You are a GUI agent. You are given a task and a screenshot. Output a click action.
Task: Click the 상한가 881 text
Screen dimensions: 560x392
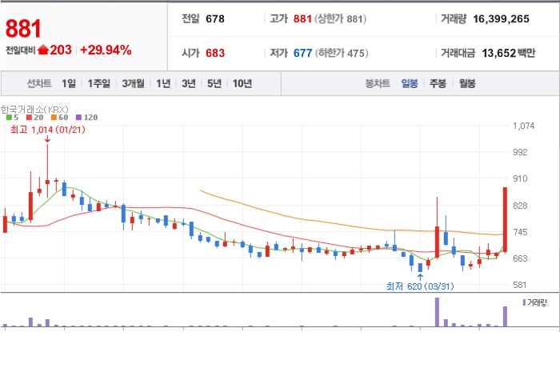[341, 19]
